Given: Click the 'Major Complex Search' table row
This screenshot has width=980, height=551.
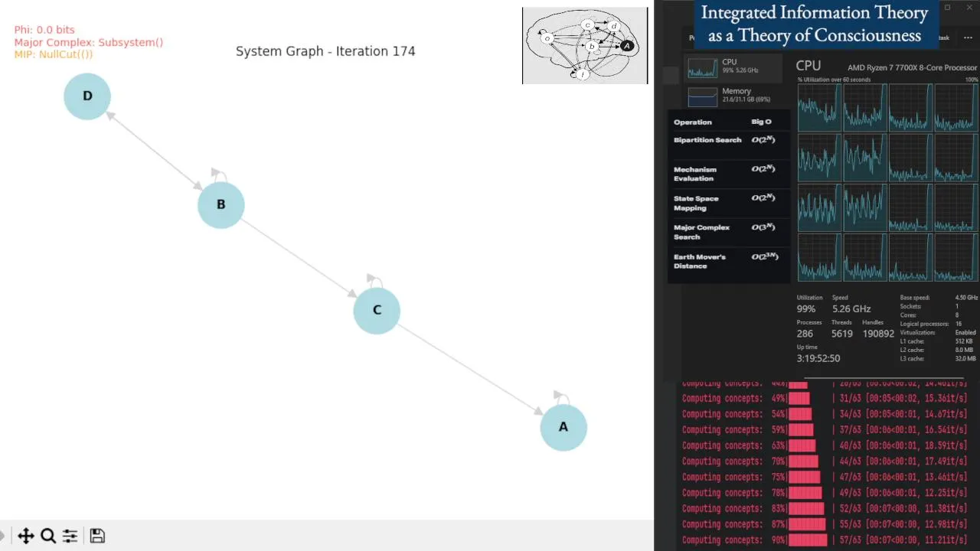Looking at the screenshot, I should (729, 232).
